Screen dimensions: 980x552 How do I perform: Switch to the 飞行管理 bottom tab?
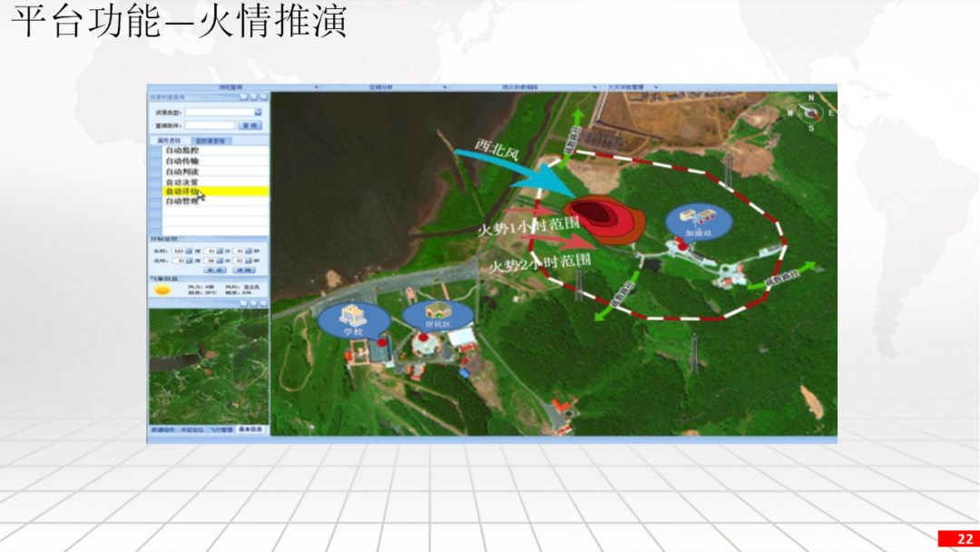pos(220,430)
